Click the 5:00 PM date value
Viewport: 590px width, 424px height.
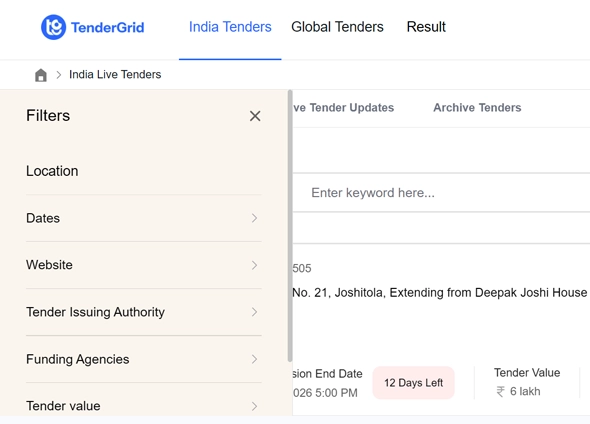325,393
